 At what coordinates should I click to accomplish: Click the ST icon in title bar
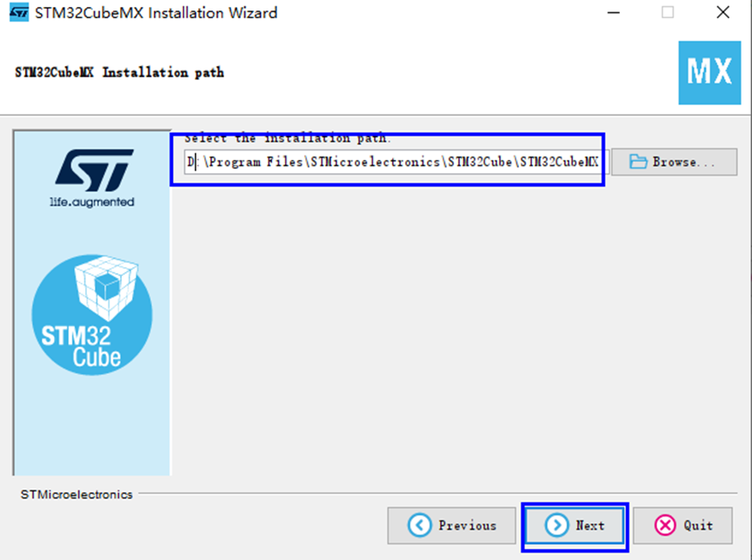tap(19, 12)
